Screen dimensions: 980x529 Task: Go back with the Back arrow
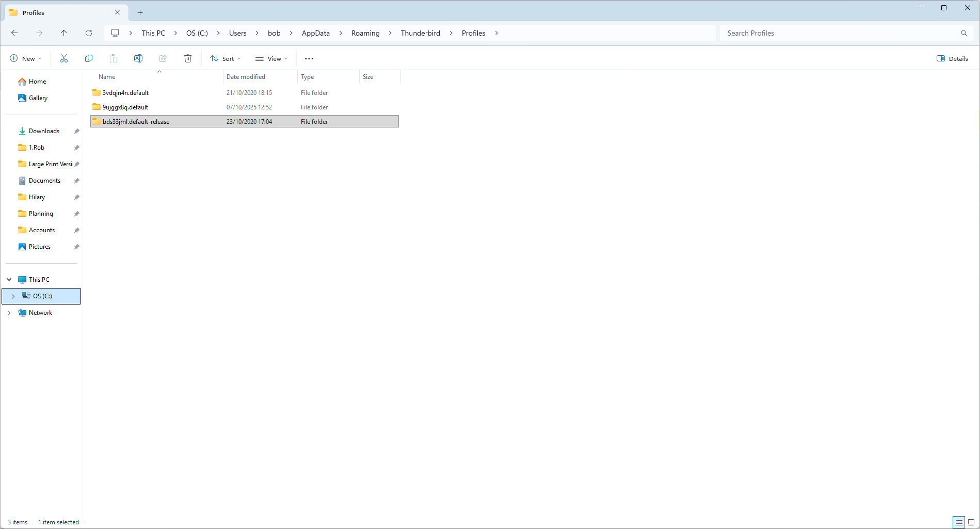pyautogui.click(x=14, y=33)
